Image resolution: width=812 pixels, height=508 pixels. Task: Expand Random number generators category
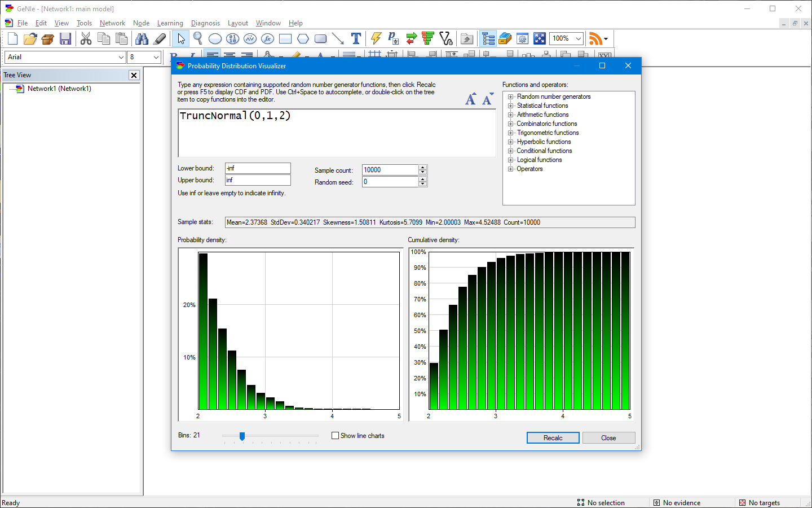coord(511,97)
